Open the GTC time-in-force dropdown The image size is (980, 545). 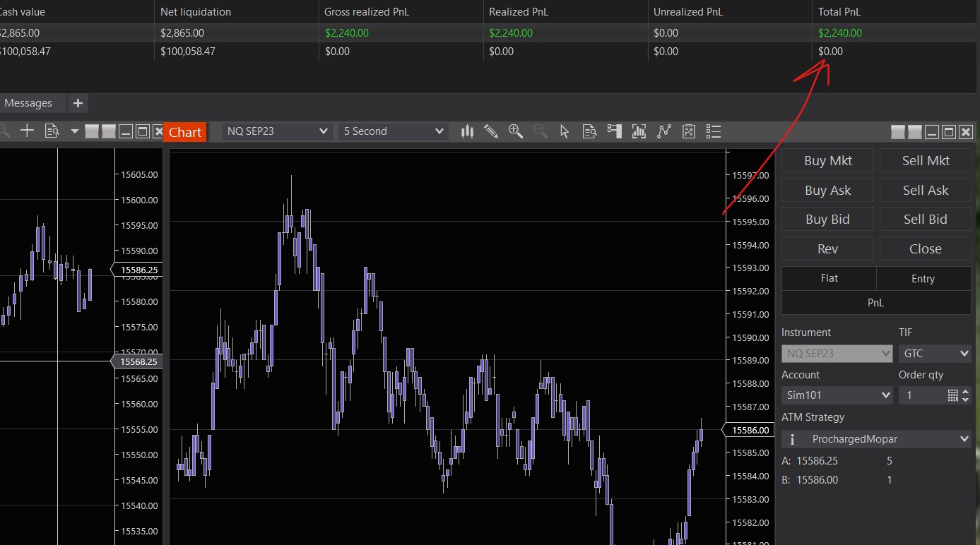[x=935, y=354]
